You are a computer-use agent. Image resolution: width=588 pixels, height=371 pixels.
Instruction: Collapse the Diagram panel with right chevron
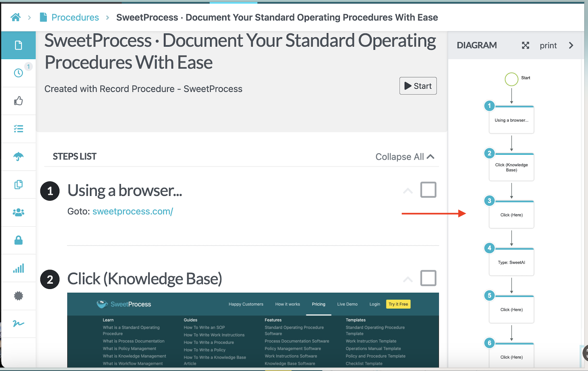[571, 45]
